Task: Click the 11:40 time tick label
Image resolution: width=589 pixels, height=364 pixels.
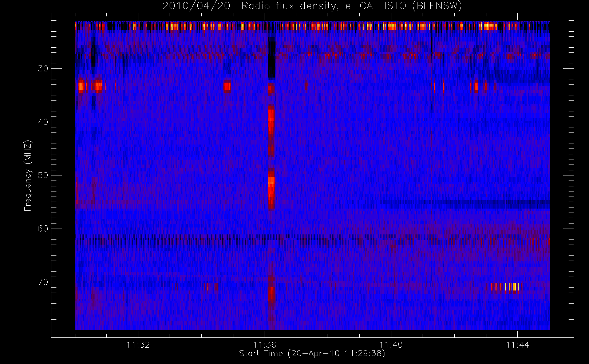Action: point(391,345)
